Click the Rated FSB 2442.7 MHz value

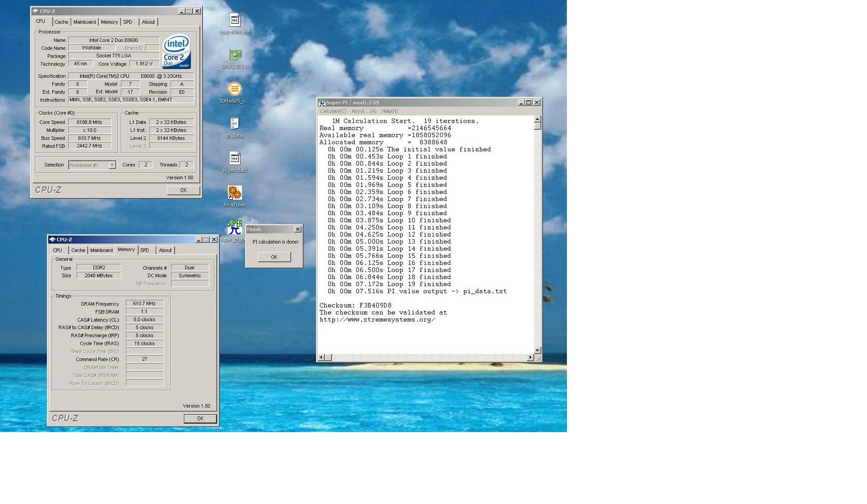click(90, 146)
